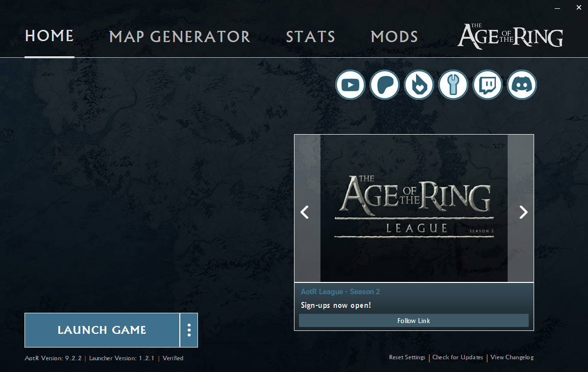Screen dimensions: 588x372
Task: Open the Mods tab
Action: (394, 37)
